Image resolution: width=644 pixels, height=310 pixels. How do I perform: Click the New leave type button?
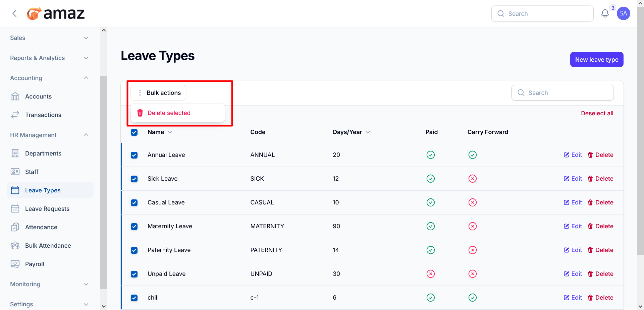point(597,60)
